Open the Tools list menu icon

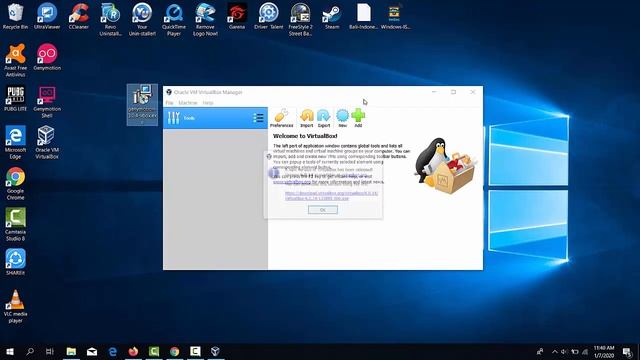point(258,118)
